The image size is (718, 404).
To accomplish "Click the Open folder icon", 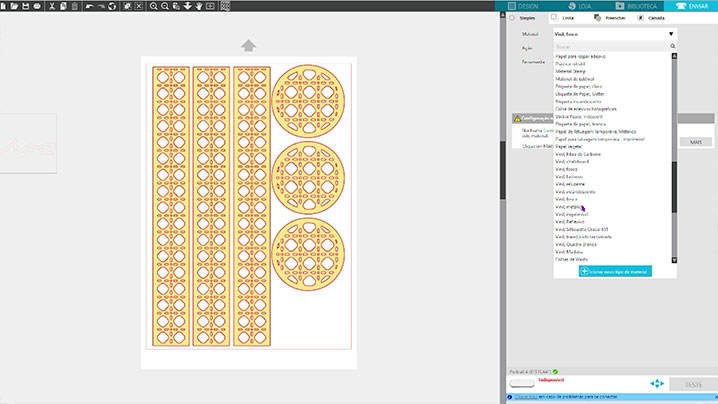I will click(x=12, y=6).
